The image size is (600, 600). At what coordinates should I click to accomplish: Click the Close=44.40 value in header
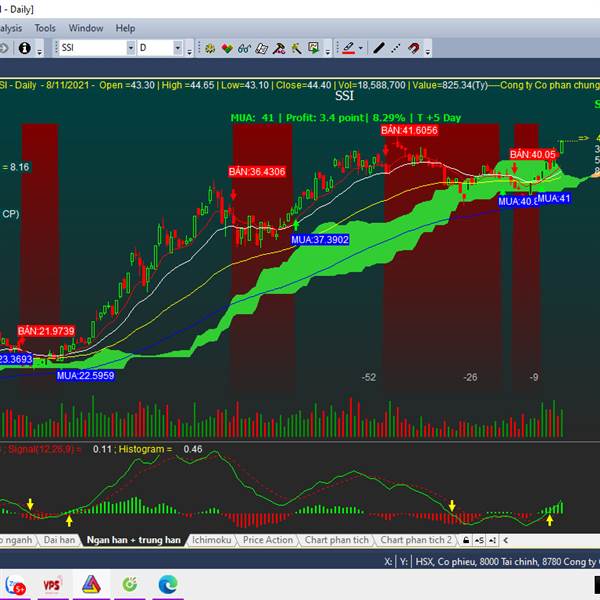click(x=303, y=85)
